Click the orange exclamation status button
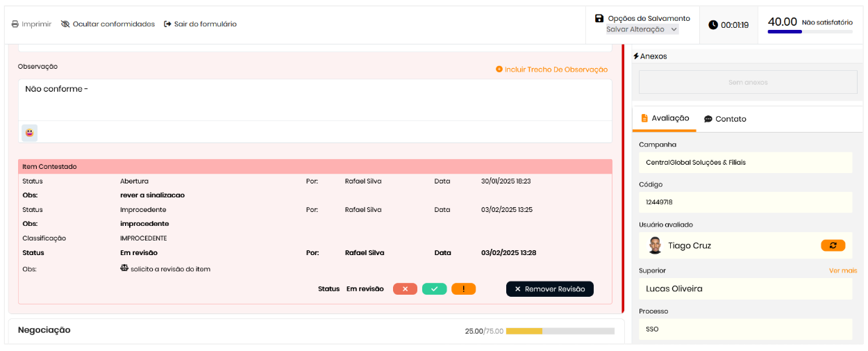The image size is (868, 351). pos(463,289)
